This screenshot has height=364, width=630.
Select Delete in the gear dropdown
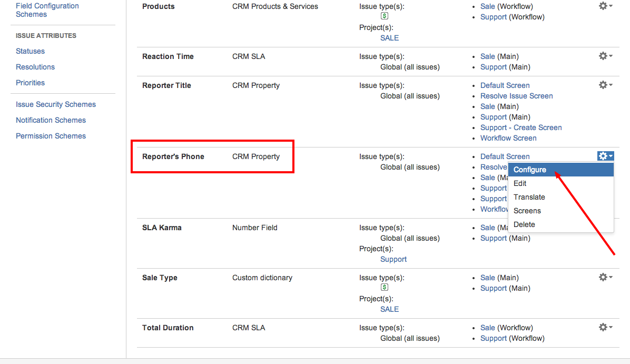pyautogui.click(x=524, y=224)
